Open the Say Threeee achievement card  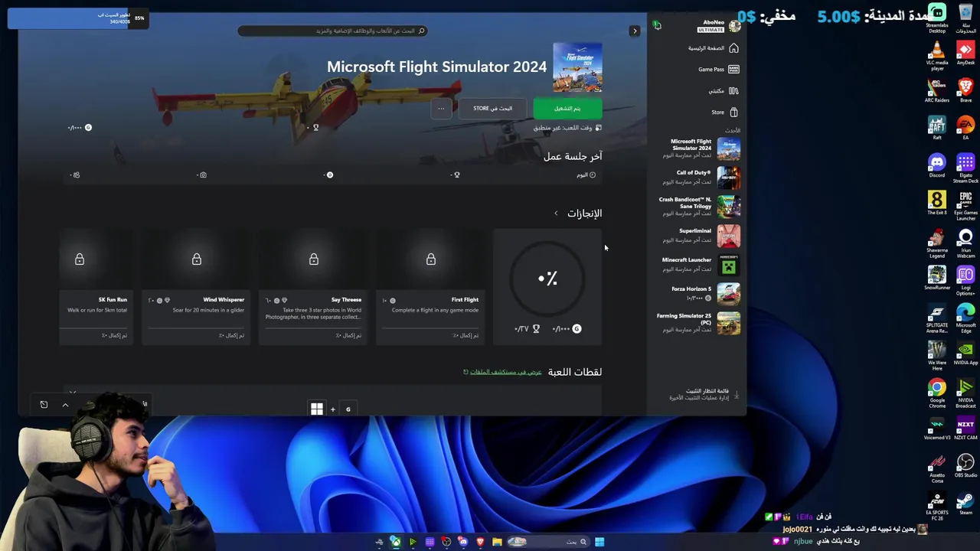click(x=314, y=287)
